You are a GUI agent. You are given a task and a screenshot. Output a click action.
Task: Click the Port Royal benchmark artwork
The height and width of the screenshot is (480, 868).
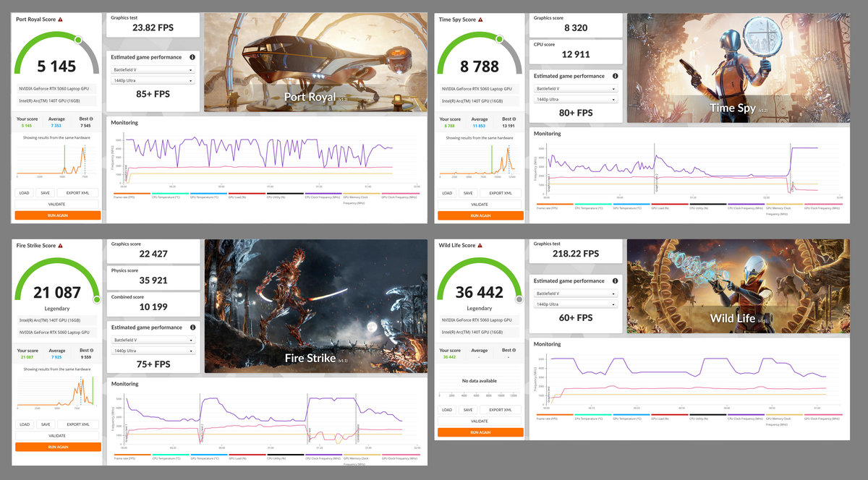tap(315, 63)
